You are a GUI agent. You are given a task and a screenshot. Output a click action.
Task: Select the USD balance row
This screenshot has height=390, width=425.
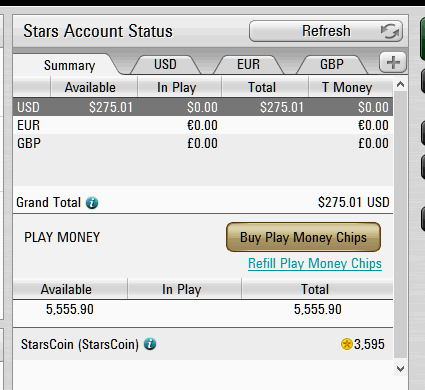[203, 107]
